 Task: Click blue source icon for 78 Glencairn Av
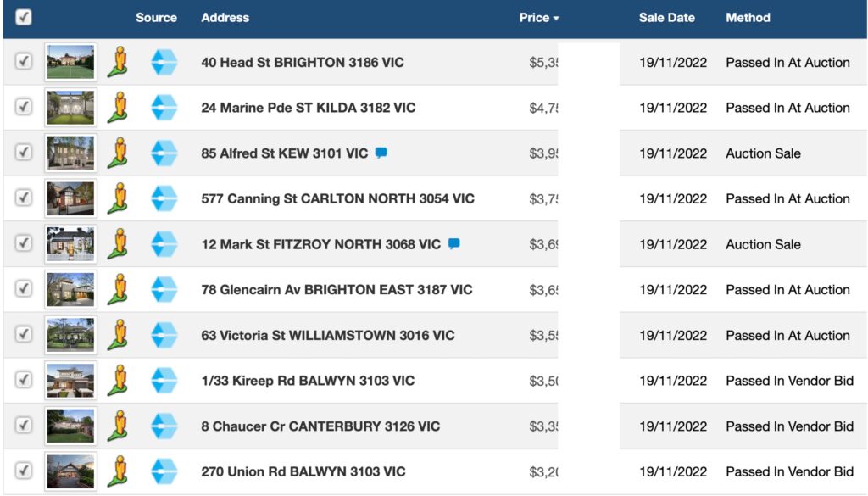[x=164, y=289]
